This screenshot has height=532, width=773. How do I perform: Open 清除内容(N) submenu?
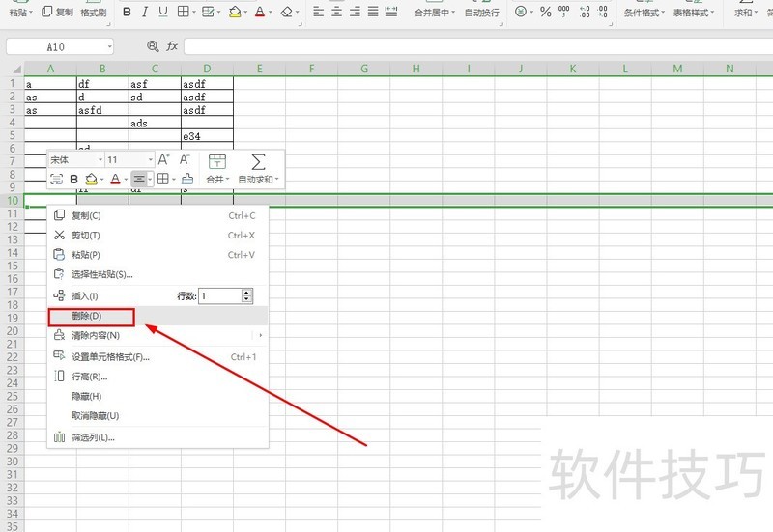(157, 335)
